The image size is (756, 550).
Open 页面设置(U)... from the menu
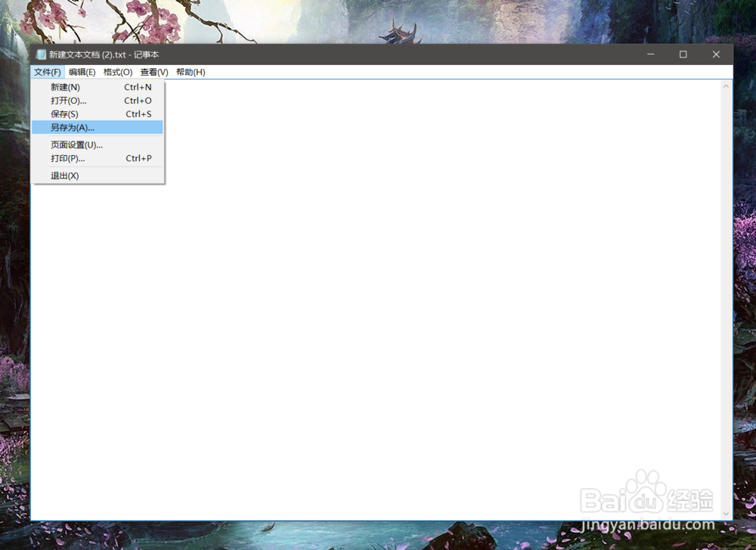pos(98,144)
